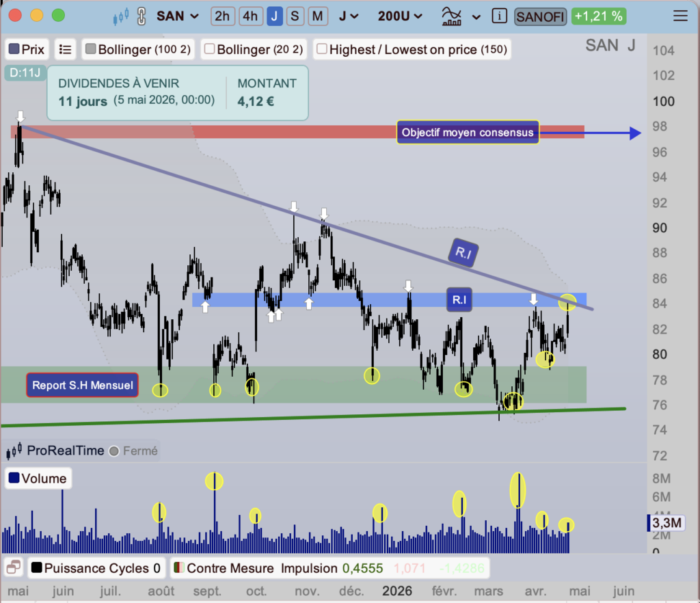700x603 pixels.
Task: Expand the J timeframe dropdown
Action: click(351, 16)
